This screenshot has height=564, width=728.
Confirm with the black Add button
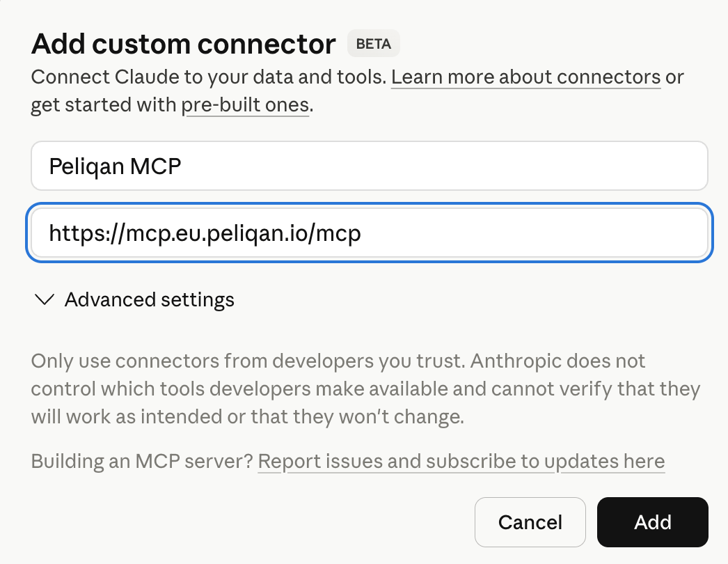click(652, 522)
